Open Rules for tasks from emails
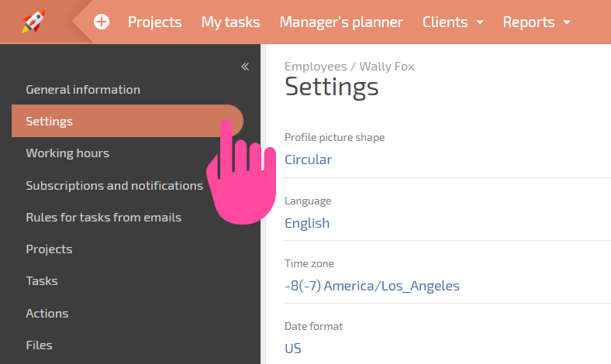611x364 pixels. pos(104,217)
